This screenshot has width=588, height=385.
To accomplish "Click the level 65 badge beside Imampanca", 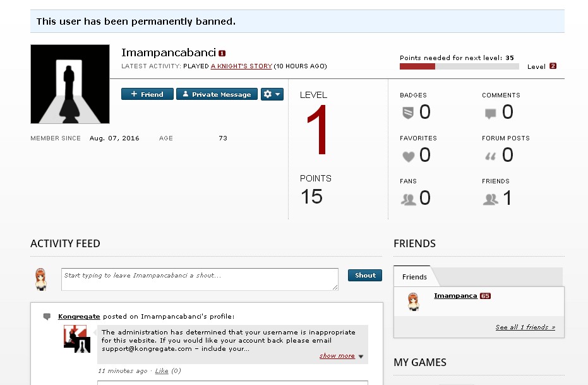I will coord(485,296).
